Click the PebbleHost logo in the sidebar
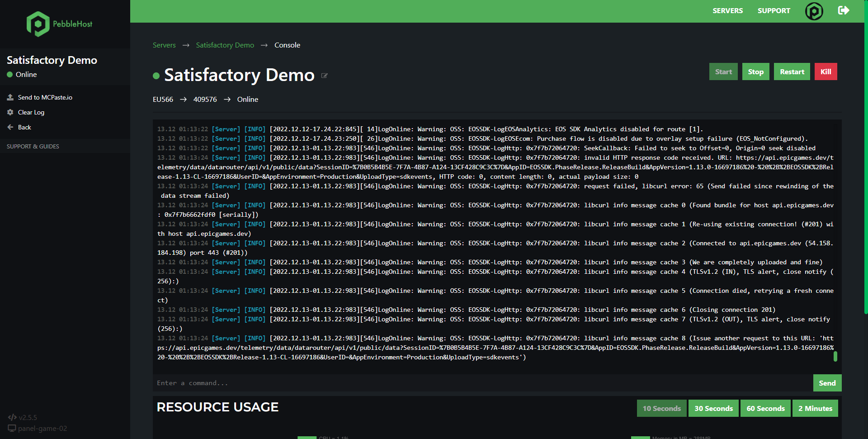The height and width of the screenshot is (439, 868). pos(59,24)
